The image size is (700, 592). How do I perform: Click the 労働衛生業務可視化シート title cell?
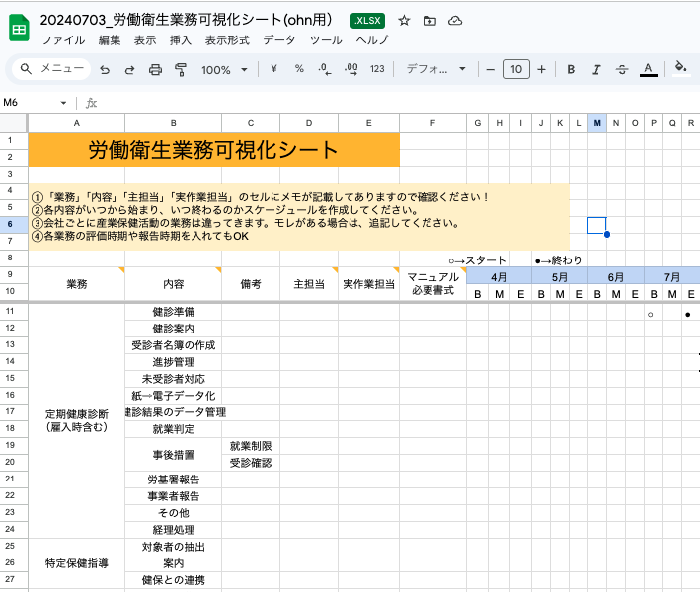(x=214, y=149)
